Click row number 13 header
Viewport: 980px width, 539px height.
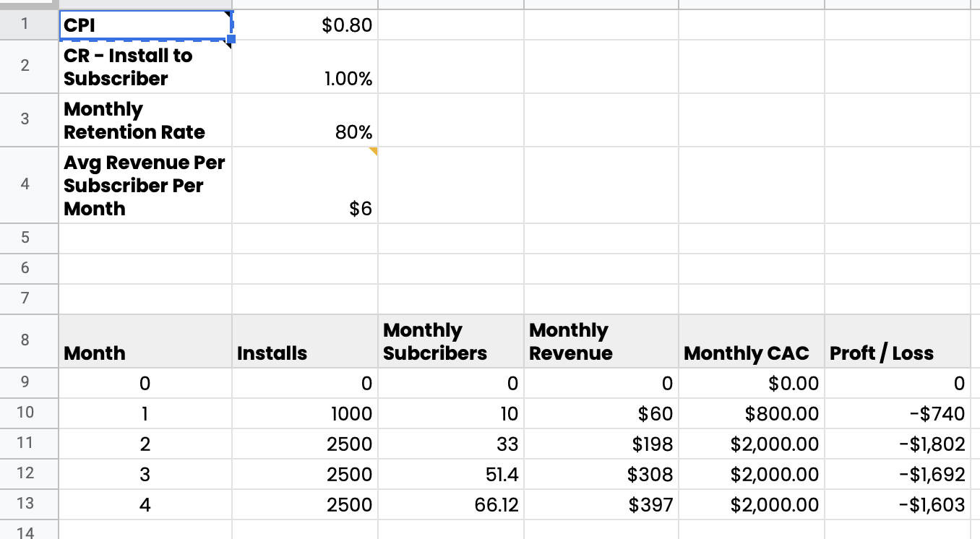[x=25, y=504]
